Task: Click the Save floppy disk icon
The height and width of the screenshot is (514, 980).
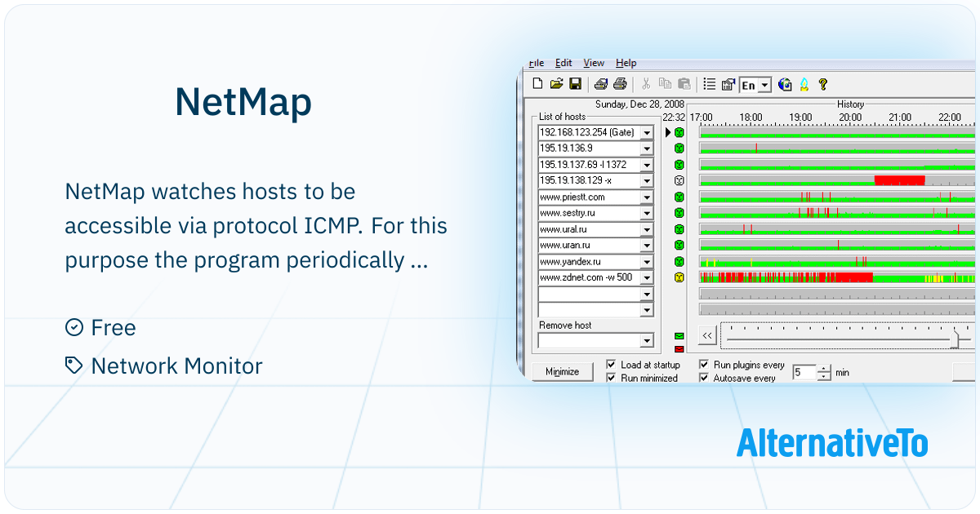Action: (575, 84)
